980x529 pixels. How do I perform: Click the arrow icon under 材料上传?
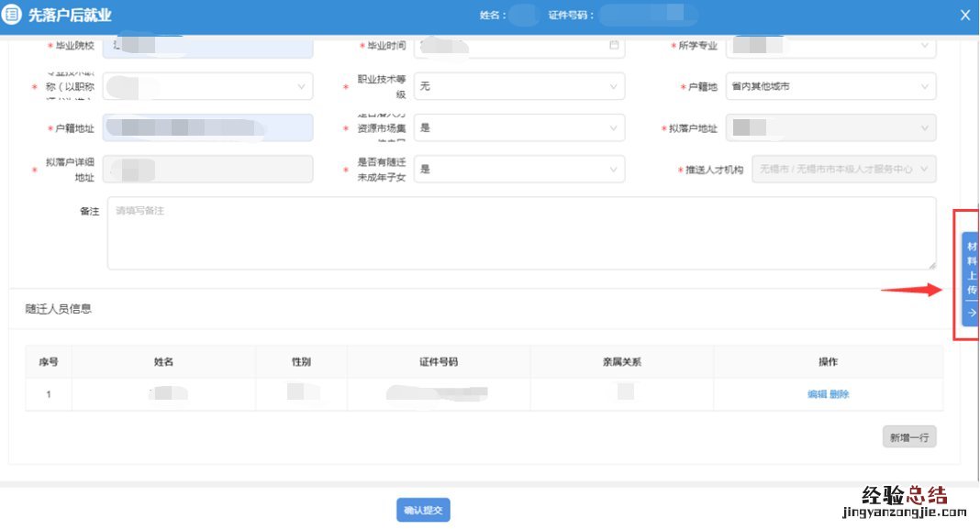click(x=971, y=313)
